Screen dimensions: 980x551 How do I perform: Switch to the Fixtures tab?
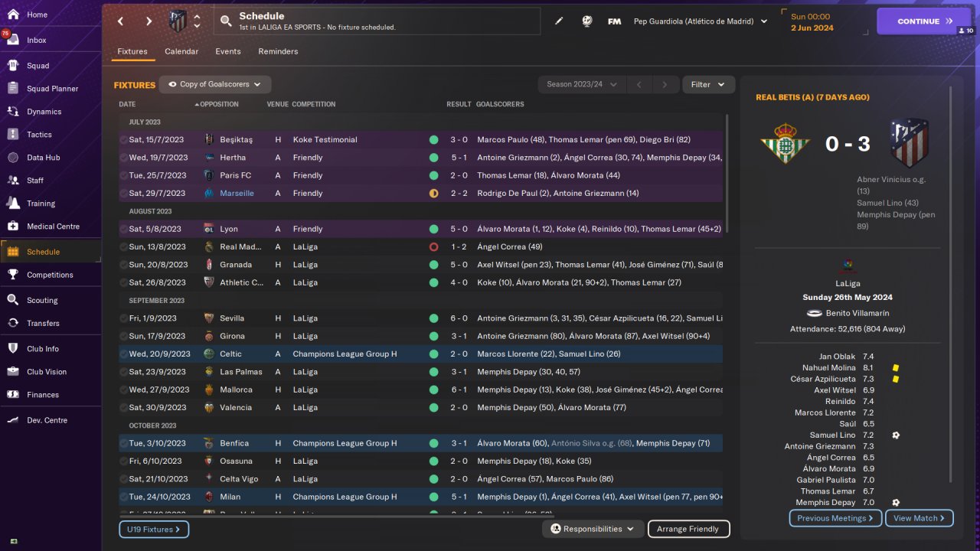point(132,51)
